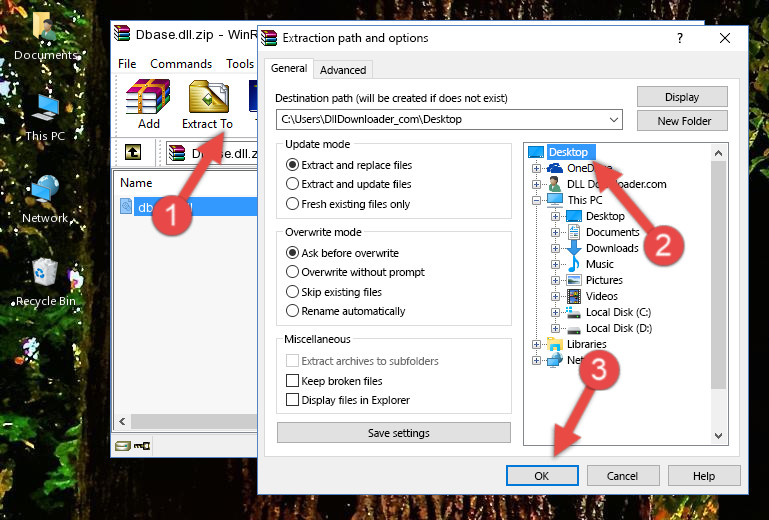Open the File menu in WinRAR
The width and height of the screenshot is (769, 520).
tap(127, 64)
